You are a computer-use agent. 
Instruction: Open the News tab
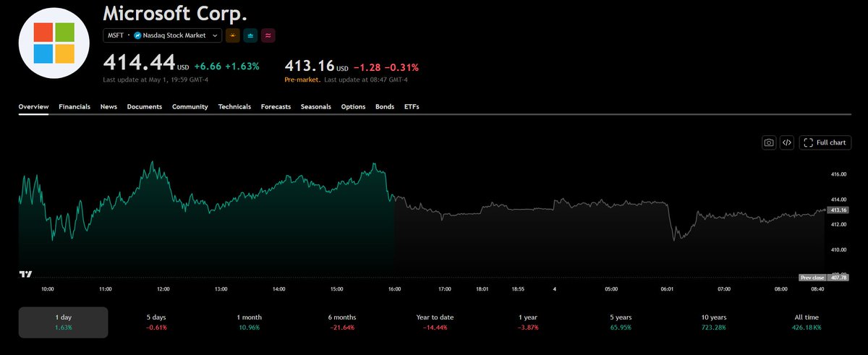click(x=109, y=106)
